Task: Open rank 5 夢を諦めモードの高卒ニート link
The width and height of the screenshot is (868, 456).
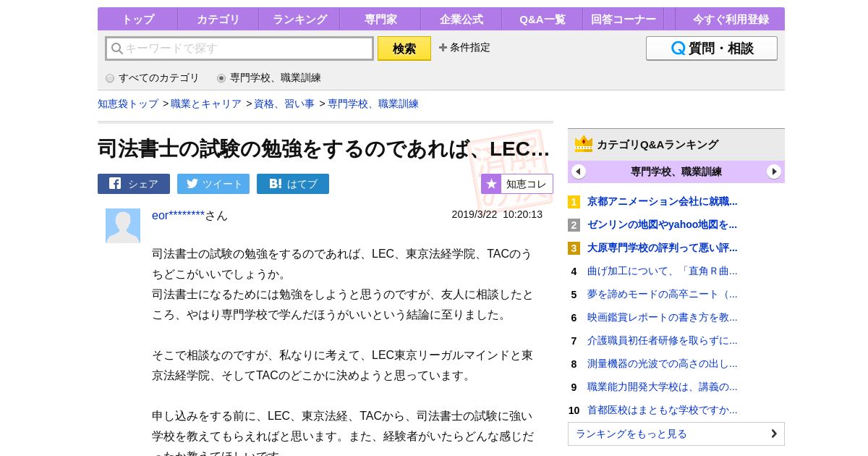Action: click(663, 294)
